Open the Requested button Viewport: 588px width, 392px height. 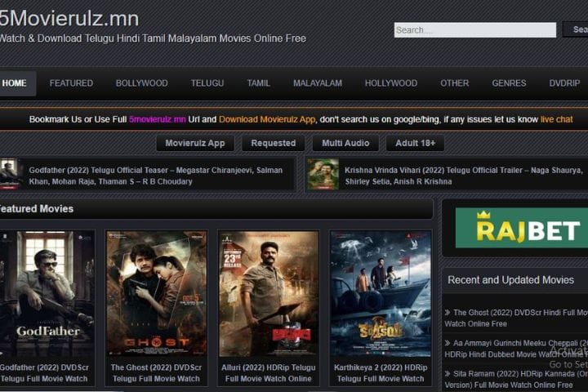[274, 143]
